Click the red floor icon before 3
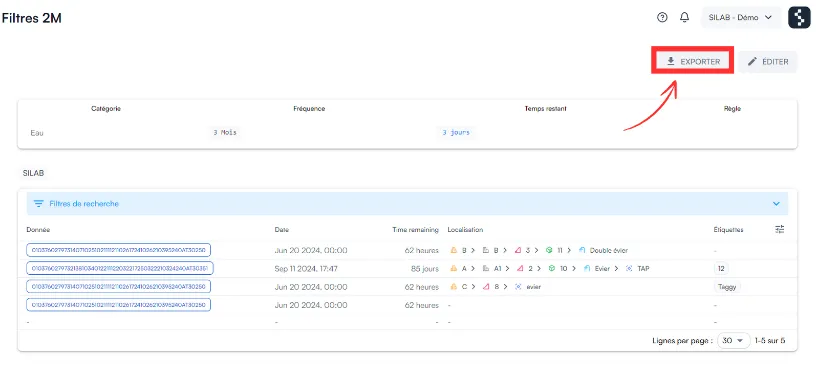This screenshot has height=366, width=816. (x=518, y=250)
